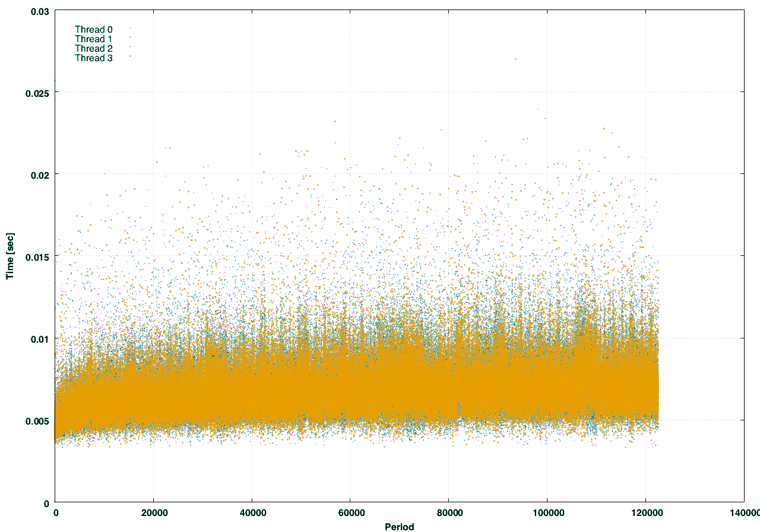The image size is (760, 532).
Task: Click the 140000 x-axis tick label
Action: coord(745,513)
